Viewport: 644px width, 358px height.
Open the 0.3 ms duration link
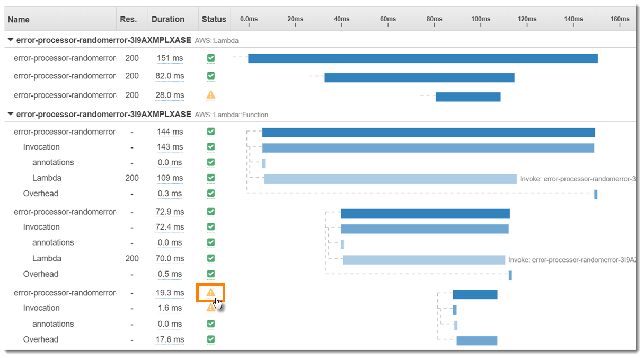170,194
